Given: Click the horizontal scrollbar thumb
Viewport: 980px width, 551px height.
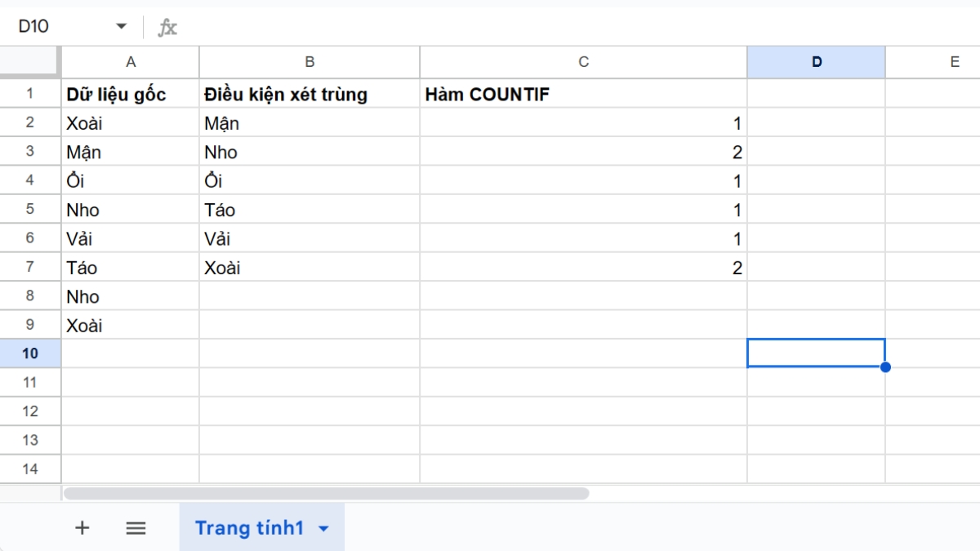Looking at the screenshot, I should pyautogui.click(x=327, y=493).
